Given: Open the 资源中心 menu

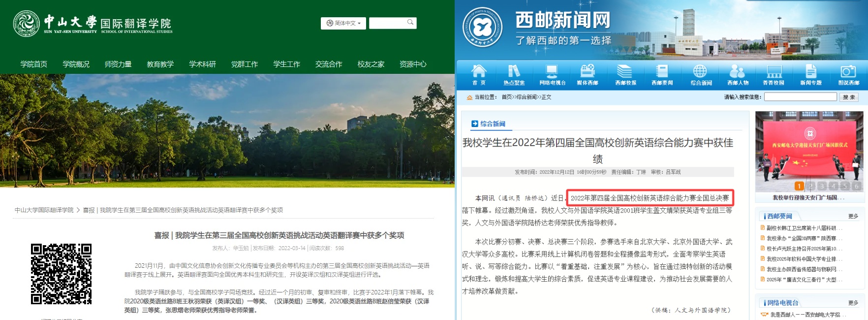Looking at the screenshot, I should click(413, 64).
